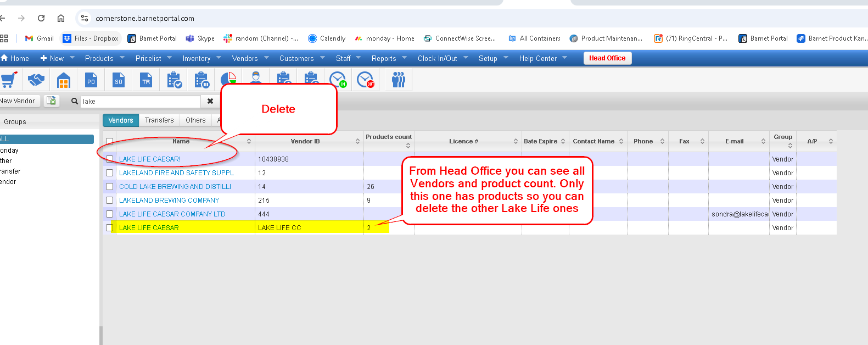868x345 pixels.
Task: Open Files - Dropbox bookmark
Action: tap(91, 38)
